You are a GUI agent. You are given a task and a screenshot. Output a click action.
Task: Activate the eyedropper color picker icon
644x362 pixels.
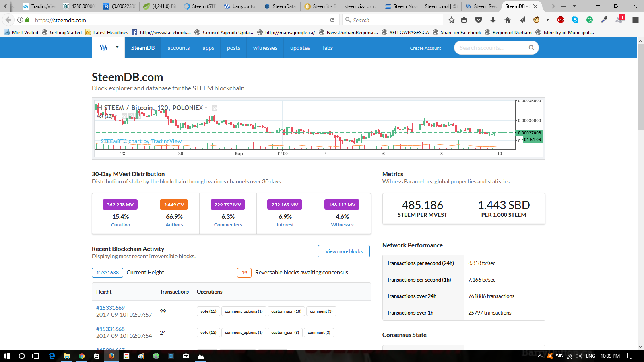click(x=604, y=20)
